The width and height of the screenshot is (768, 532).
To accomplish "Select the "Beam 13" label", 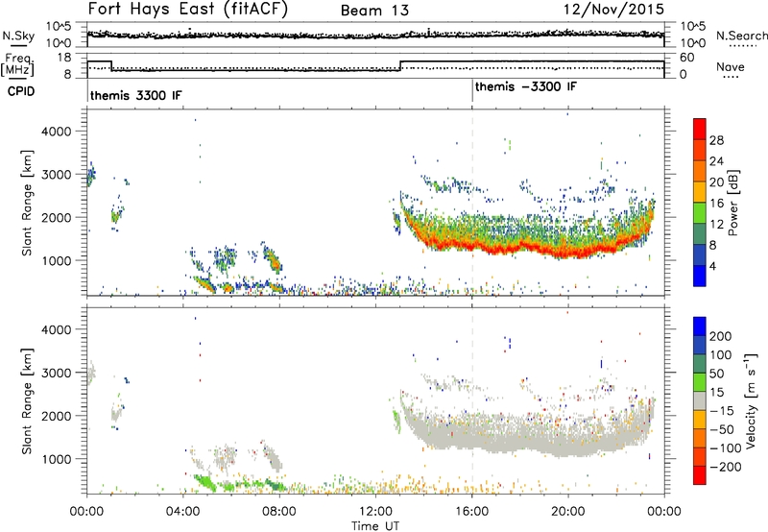I will click(x=374, y=11).
